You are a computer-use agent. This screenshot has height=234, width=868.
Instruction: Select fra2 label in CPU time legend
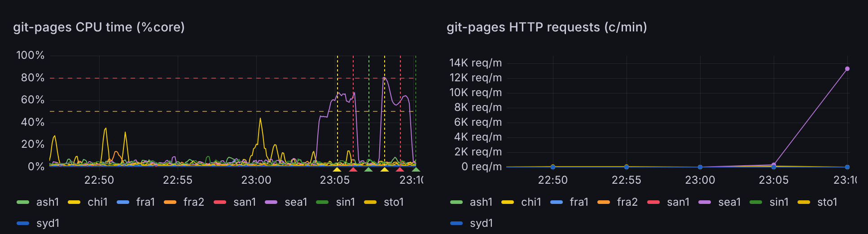pyautogui.click(x=193, y=202)
